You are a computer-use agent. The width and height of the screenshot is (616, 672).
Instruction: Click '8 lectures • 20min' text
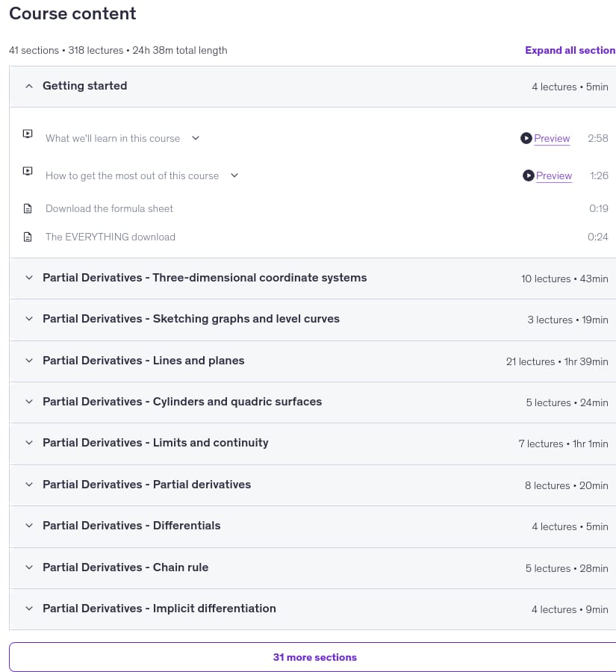pos(566,485)
